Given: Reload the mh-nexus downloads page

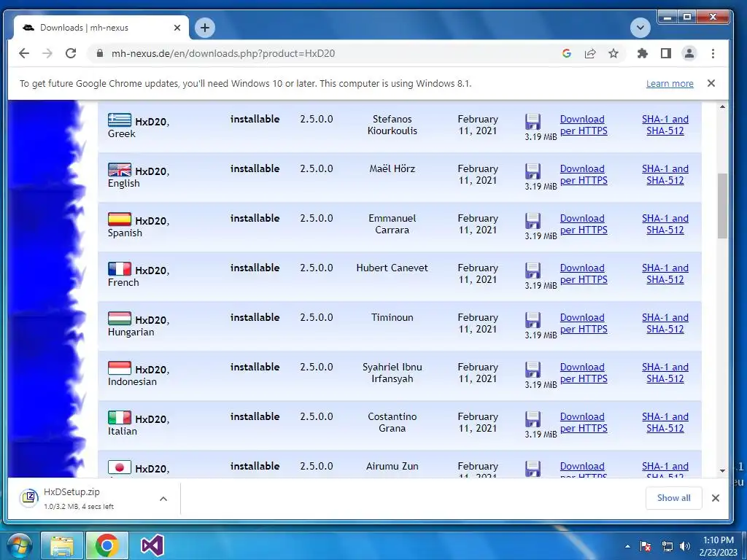Looking at the screenshot, I should [x=71, y=53].
